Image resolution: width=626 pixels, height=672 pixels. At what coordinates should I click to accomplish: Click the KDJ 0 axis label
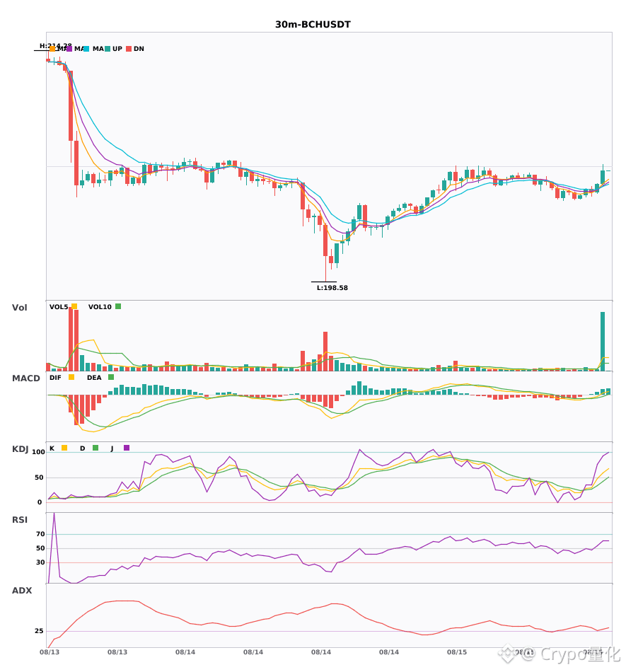click(x=40, y=502)
